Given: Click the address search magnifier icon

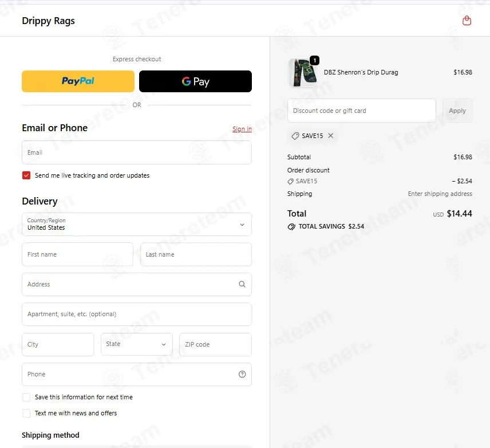Looking at the screenshot, I should [242, 284].
